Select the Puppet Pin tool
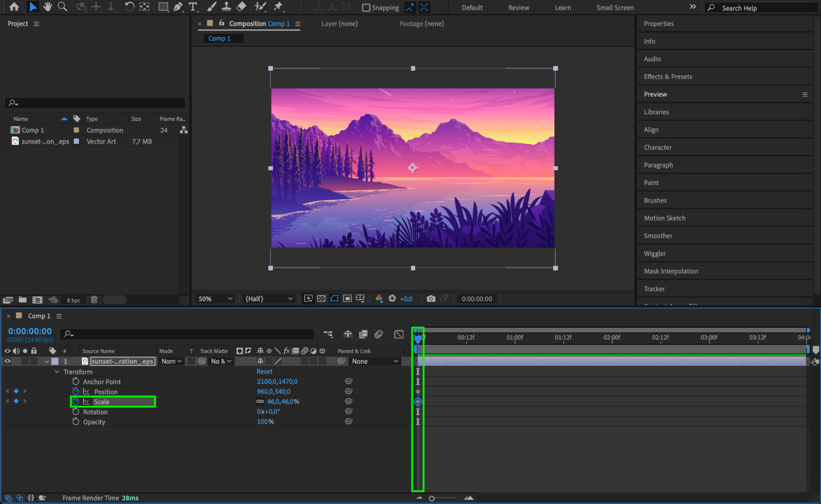 [278, 7]
